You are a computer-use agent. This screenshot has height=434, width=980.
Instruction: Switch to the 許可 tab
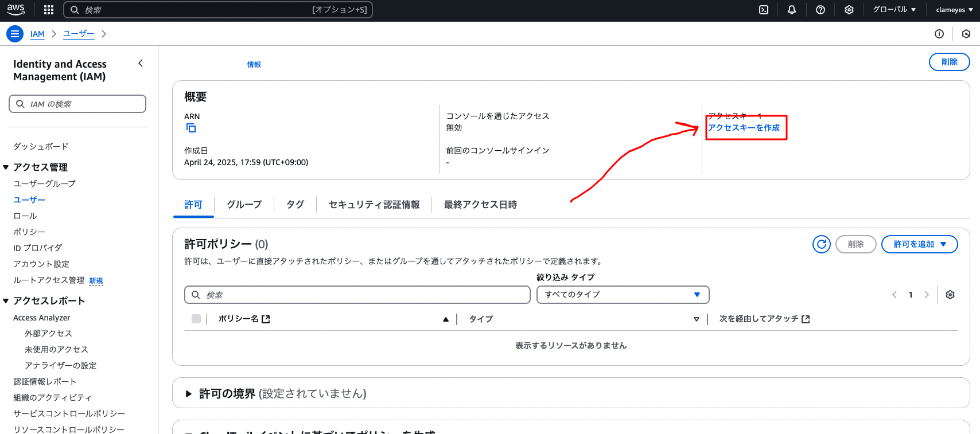pos(193,205)
